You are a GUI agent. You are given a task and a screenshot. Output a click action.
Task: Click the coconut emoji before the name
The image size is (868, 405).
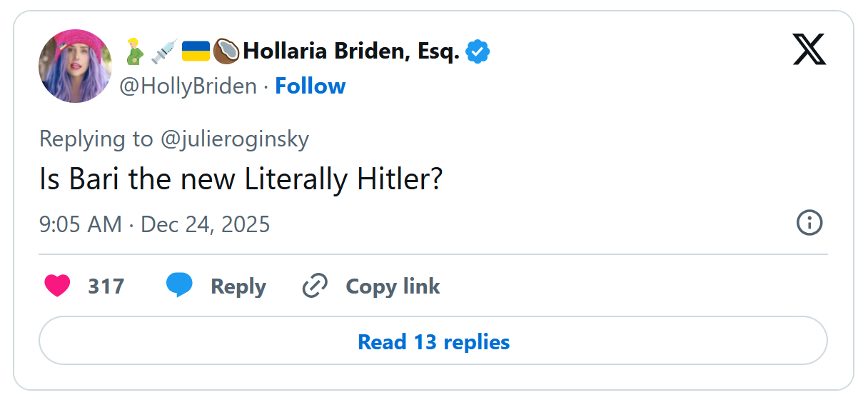(x=226, y=51)
